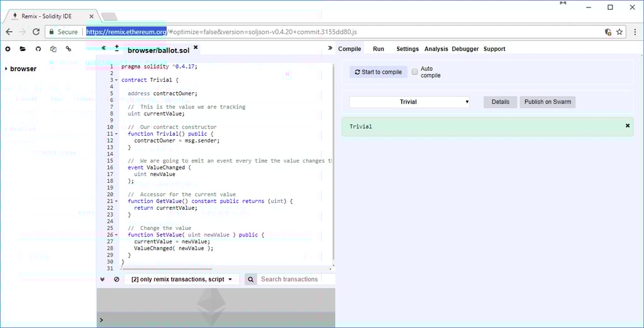The height and width of the screenshot is (328, 644).
Task: Open a new Chrome tab
Action: (109, 16)
